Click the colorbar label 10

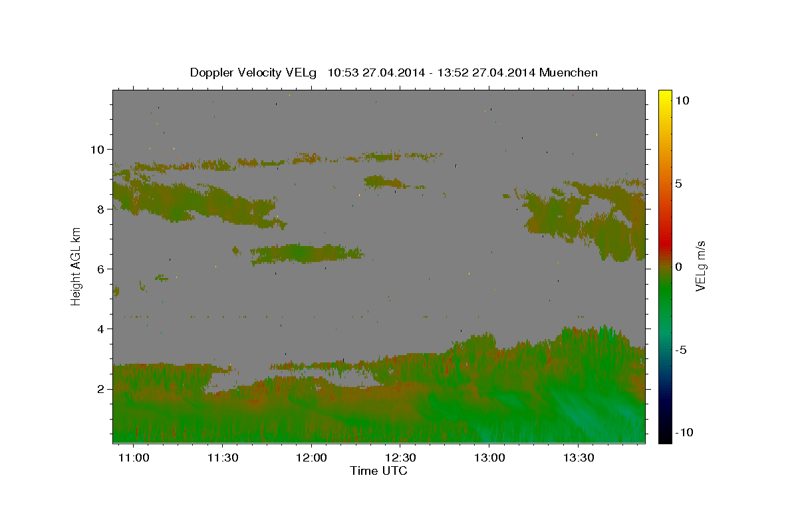[x=682, y=100]
